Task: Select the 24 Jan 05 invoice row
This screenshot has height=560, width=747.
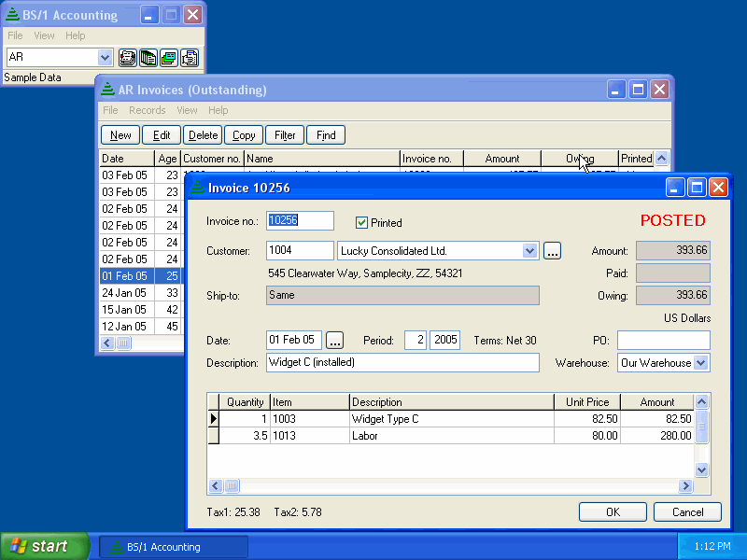Action: [141, 293]
